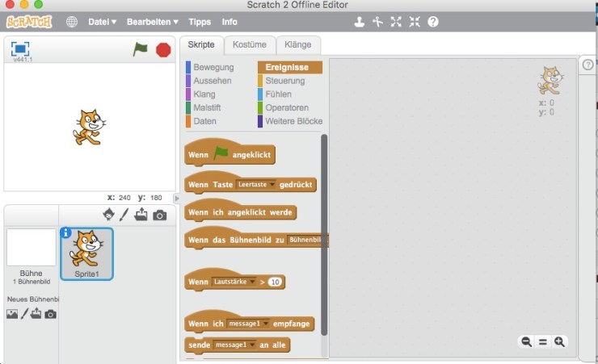Viewport: 598px width, 364px height.
Task: Click the Wenn flag angeklickt block
Action: click(x=230, y=153)
